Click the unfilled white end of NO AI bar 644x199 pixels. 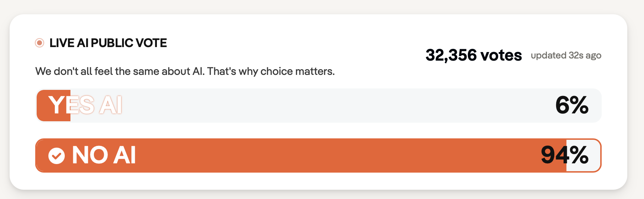pos(594,155)
